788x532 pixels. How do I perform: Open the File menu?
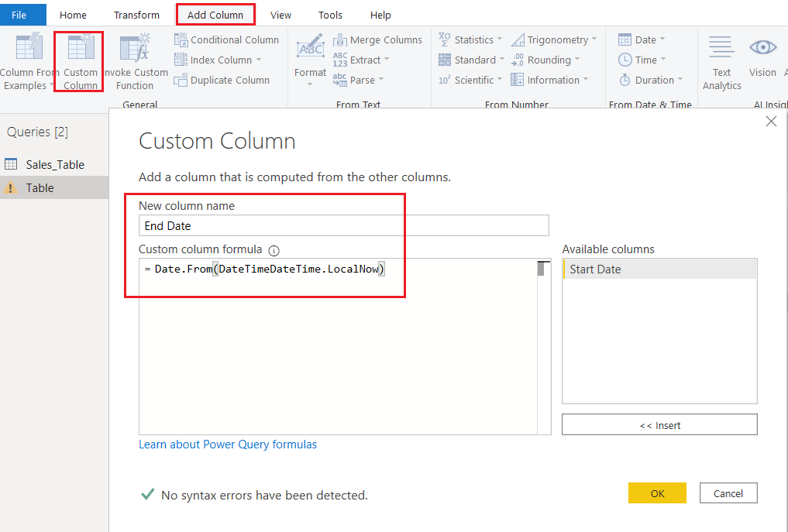coord(23,15)
